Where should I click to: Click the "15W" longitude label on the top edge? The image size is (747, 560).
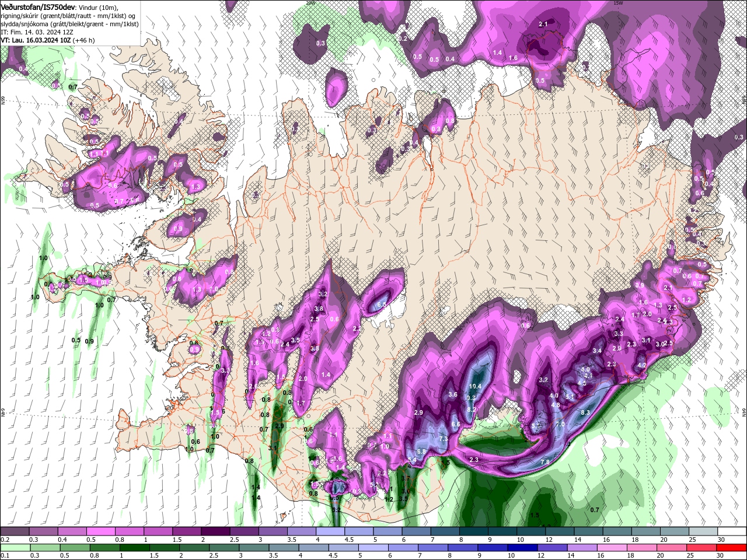(618, 3)
